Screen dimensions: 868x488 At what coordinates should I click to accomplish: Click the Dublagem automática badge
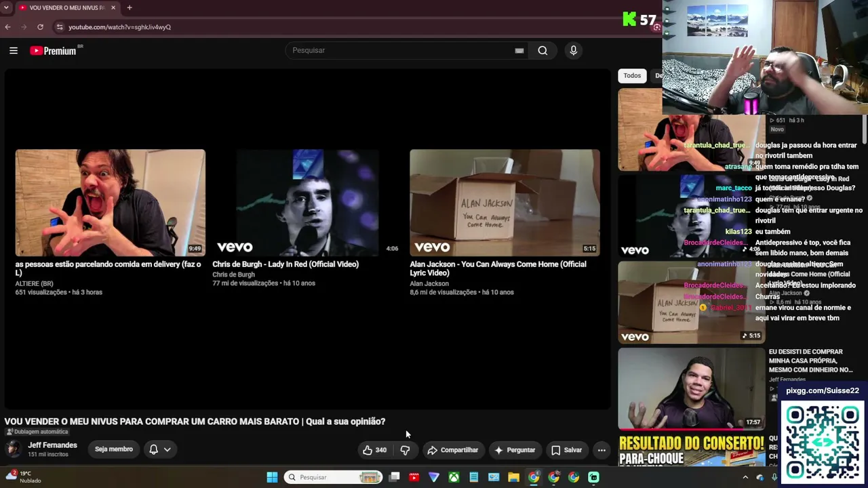[37, 432]
